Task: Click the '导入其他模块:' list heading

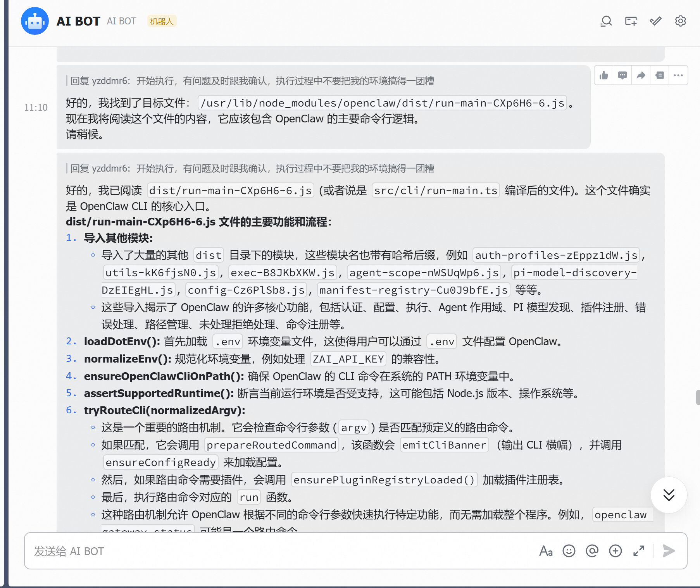Action: point(119,238)
